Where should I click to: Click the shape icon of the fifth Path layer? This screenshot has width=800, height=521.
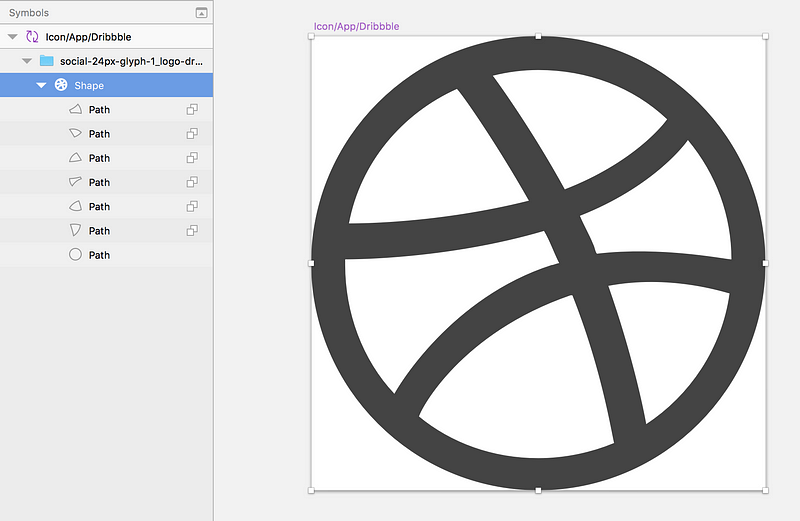(75, 206)
